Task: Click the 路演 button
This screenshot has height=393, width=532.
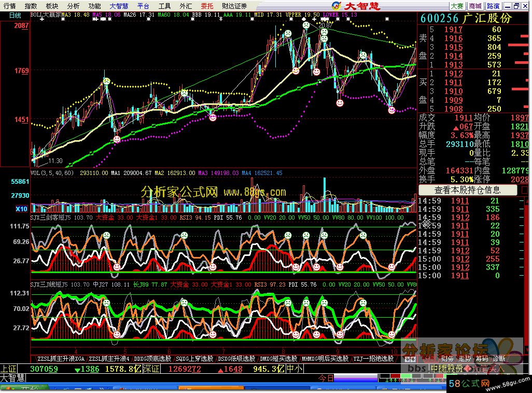Action: point(493,6)
